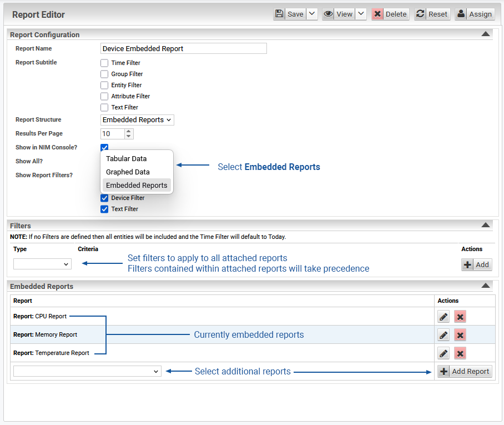Image resolution: width=504 pixels, height=425 pixels.
Task: Click the Save button in the toolbar
Action: [289, 14]
